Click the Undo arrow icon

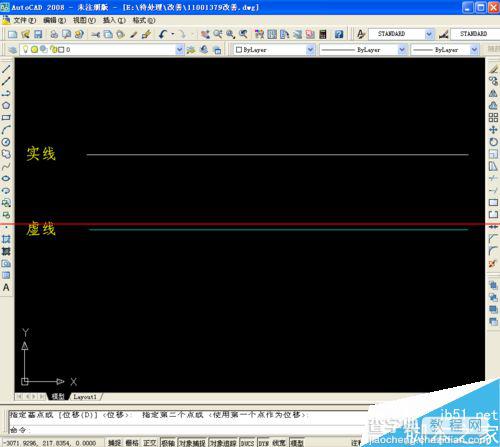coord(163,34)
